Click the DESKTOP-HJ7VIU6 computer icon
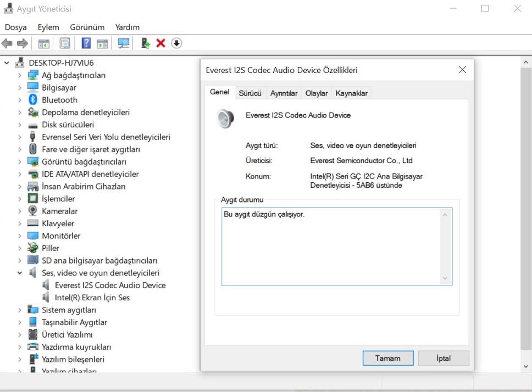This screenshot has width=532, height=392. [x=20, y=63]
